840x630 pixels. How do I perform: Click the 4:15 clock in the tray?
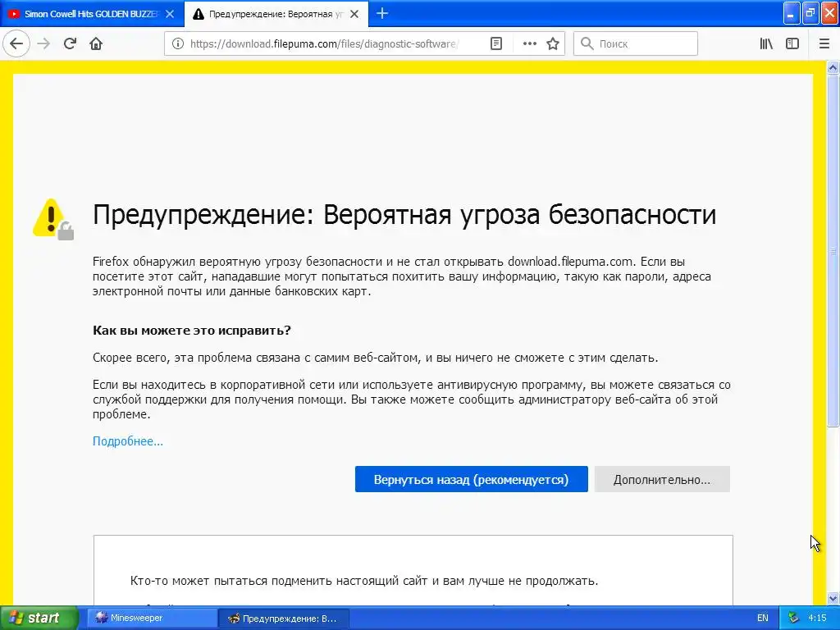(818, 619)
